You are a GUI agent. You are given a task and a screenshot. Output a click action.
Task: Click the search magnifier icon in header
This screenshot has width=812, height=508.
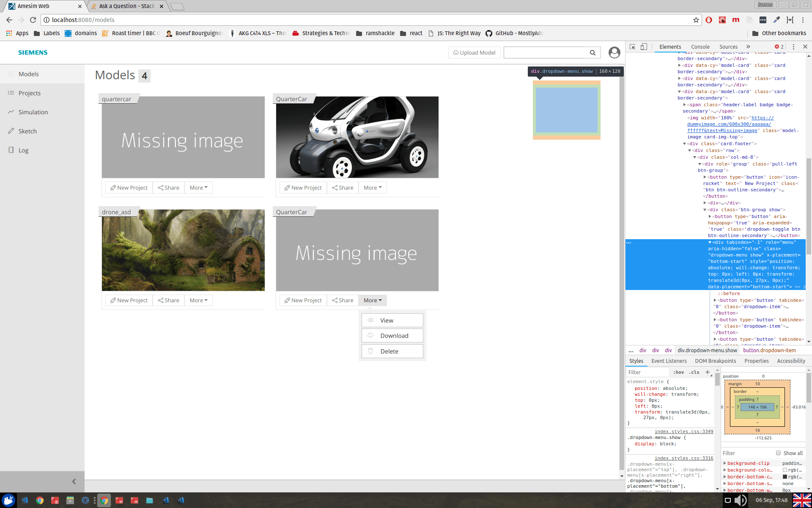pos(593,52)
